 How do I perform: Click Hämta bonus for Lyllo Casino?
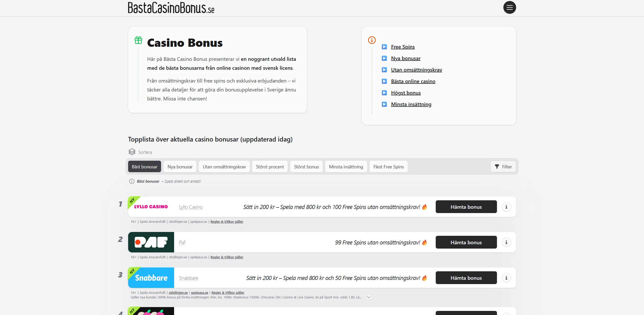[466, 207]
